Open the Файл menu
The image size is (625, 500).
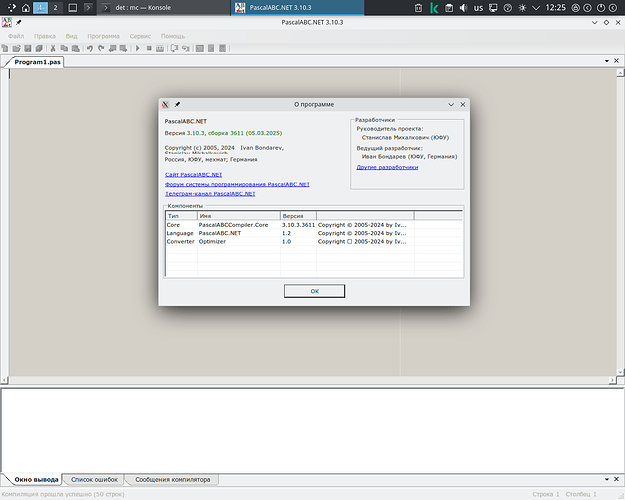[x=16, y=36]
